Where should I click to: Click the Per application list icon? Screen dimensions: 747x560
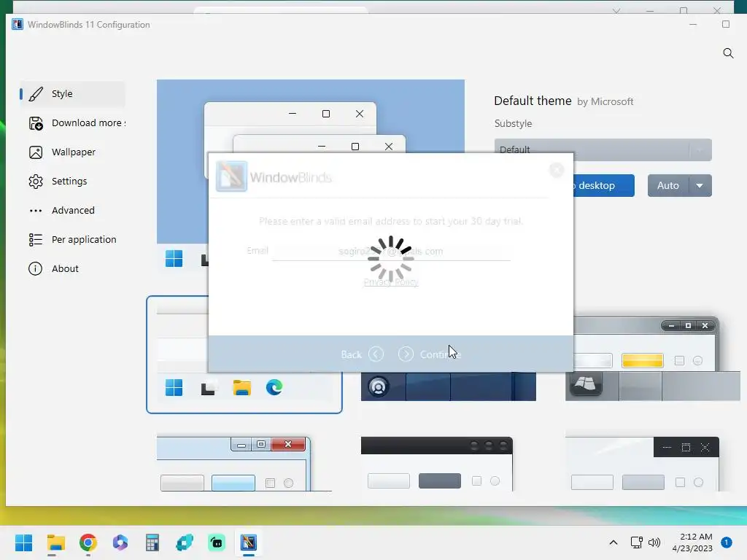pyautogui.click(x=36, y=239)
